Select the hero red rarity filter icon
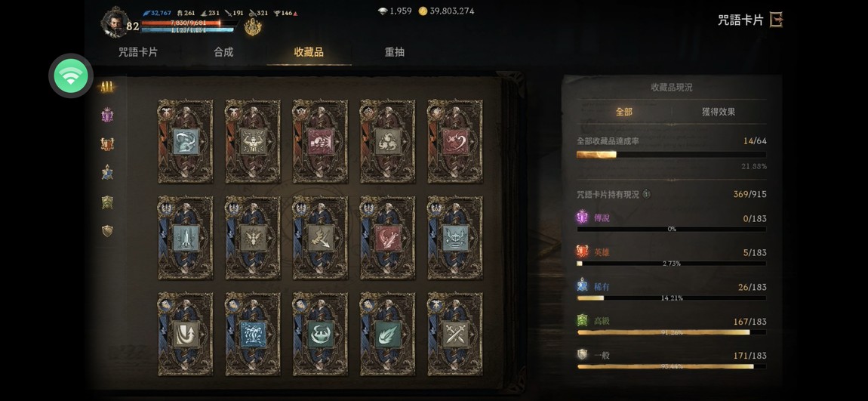The height and width of the screenshot is (401, 868). tap(107, 144)
